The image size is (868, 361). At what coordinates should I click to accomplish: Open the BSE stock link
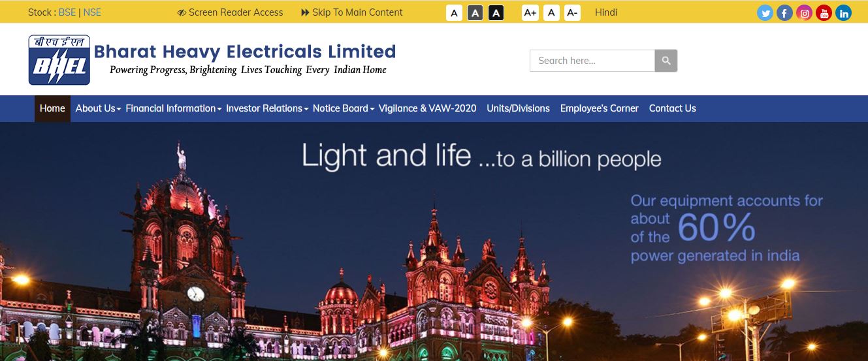pyautogui.click(x=67, y=12)
